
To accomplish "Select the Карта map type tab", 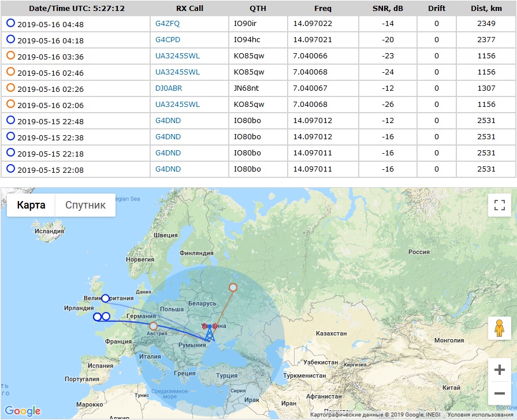I will 31,205.
